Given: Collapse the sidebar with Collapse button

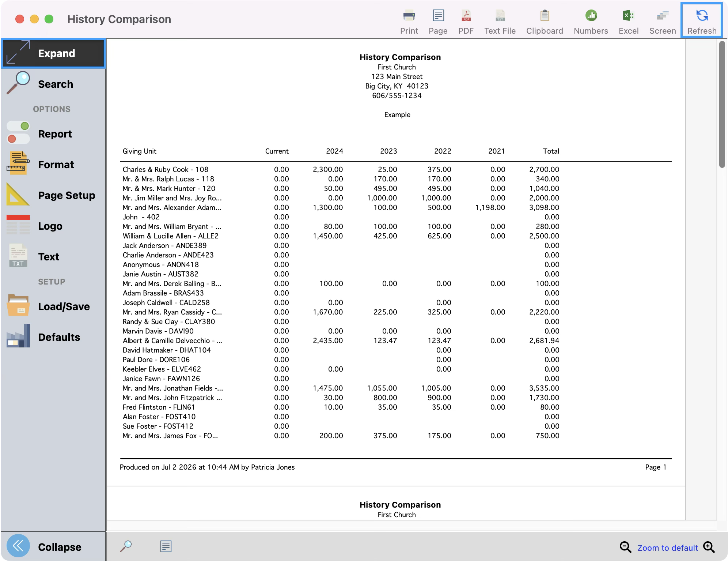Looking at the screenshot, I should [54, 547].
